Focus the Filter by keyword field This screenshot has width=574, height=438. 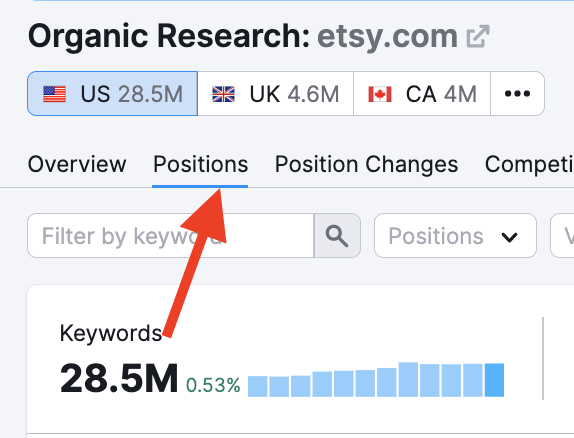point(171,236)
